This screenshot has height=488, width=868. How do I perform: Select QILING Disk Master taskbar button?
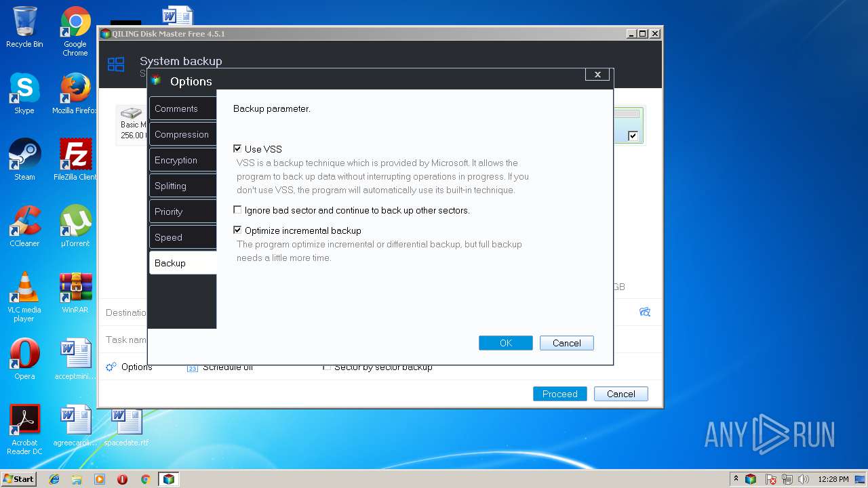[168, 479]
